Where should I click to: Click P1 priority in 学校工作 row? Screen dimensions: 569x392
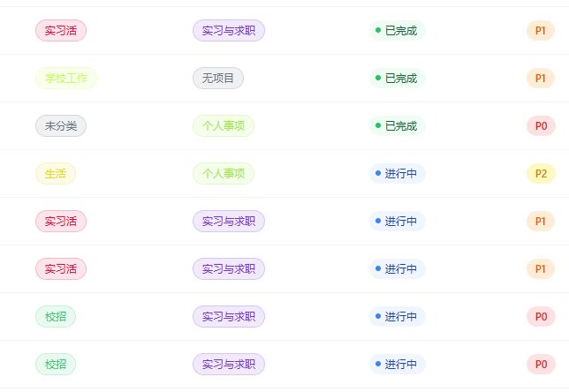click(541, 78)
